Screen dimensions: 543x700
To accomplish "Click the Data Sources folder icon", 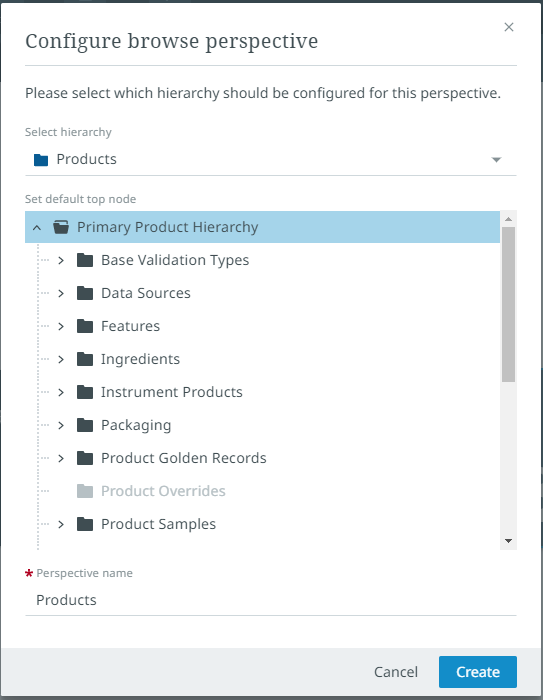I will [x=85, y=293].
